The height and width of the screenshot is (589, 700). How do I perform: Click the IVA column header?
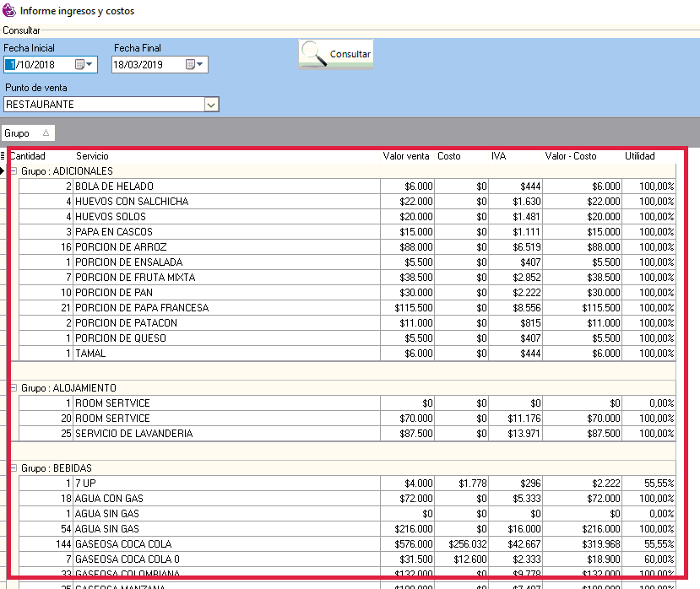pyautogui.click(x=499, y=156)
